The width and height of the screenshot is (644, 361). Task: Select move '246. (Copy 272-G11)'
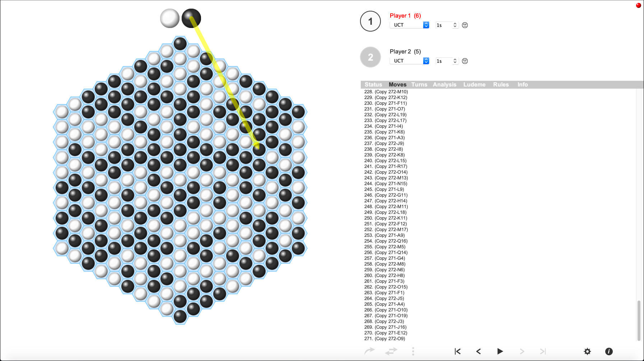coord(386,195)
